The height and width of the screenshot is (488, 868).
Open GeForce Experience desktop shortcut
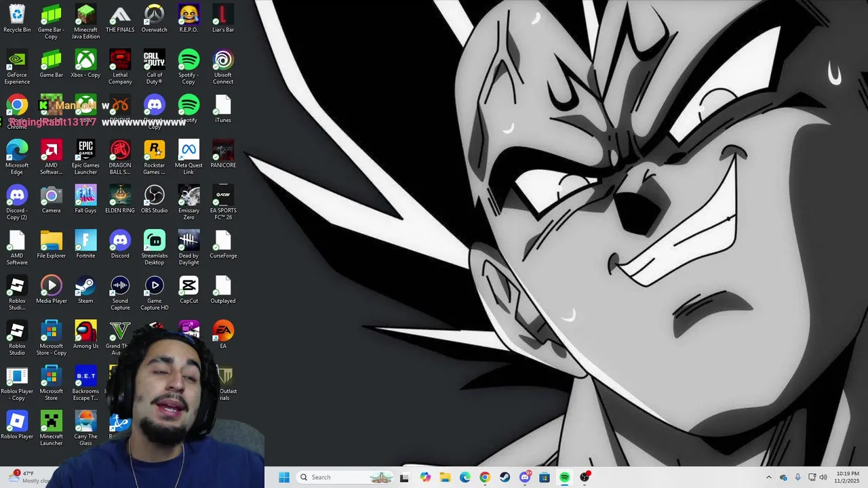tap(17, 67)
